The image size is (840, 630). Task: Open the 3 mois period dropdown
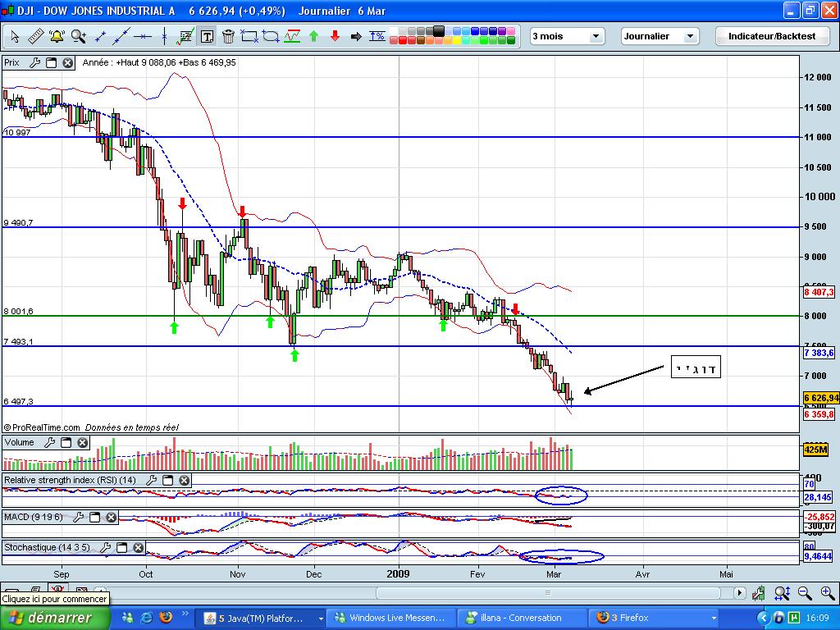coord(568,36)
